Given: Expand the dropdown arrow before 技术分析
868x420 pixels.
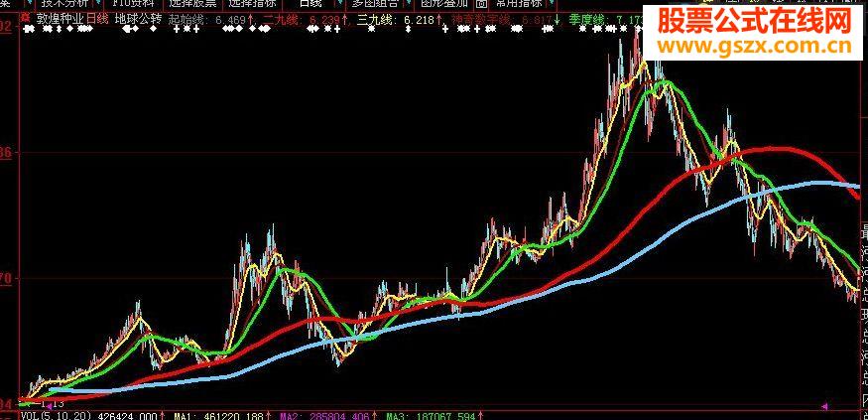Looking at the screenshot, I should (x=31, y=3).
